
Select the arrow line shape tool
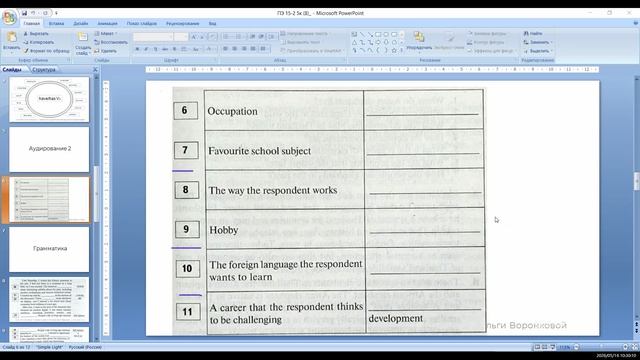pos(370,34)
